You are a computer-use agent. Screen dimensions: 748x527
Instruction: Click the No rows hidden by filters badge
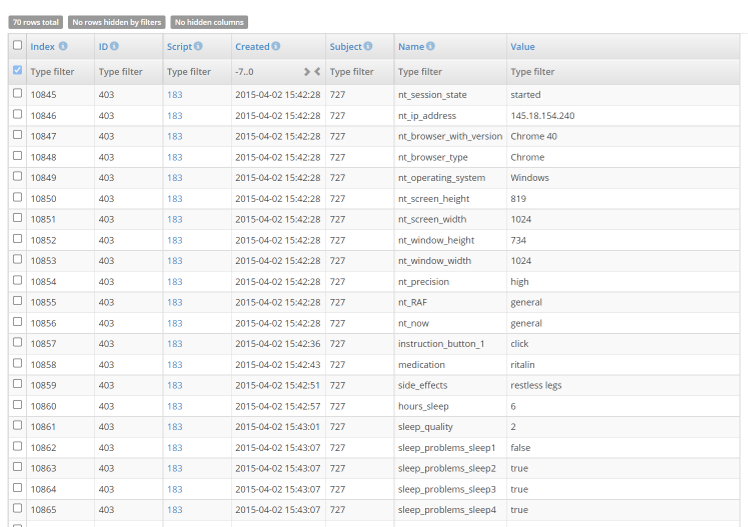coord(117,22)
